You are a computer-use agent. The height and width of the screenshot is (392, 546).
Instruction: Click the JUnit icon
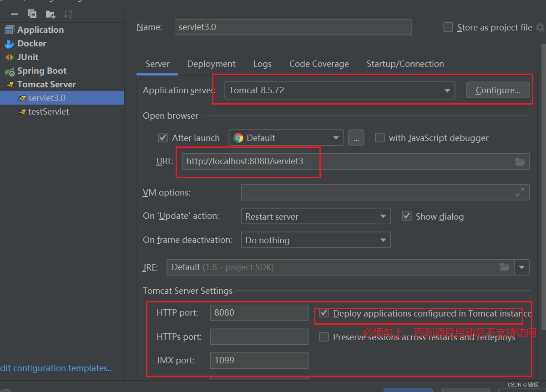10,57
